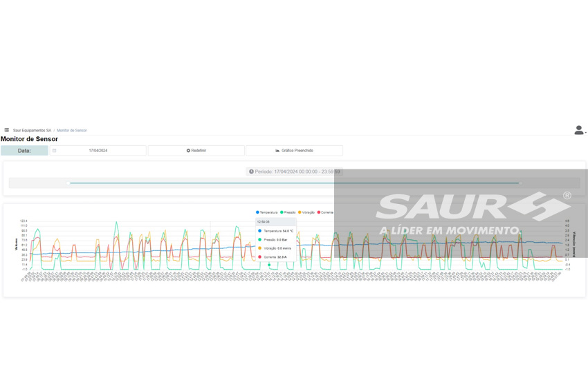Open calendar icon in the date field

[x=55, y=150]
